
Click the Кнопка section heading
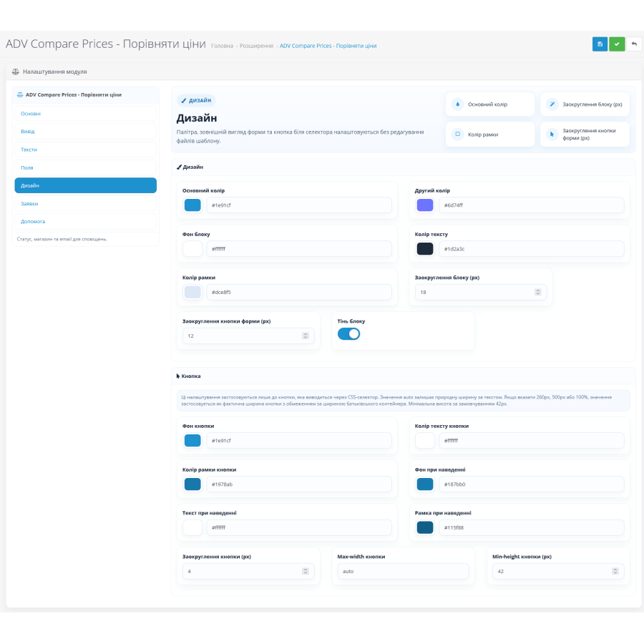coord(188,376)
